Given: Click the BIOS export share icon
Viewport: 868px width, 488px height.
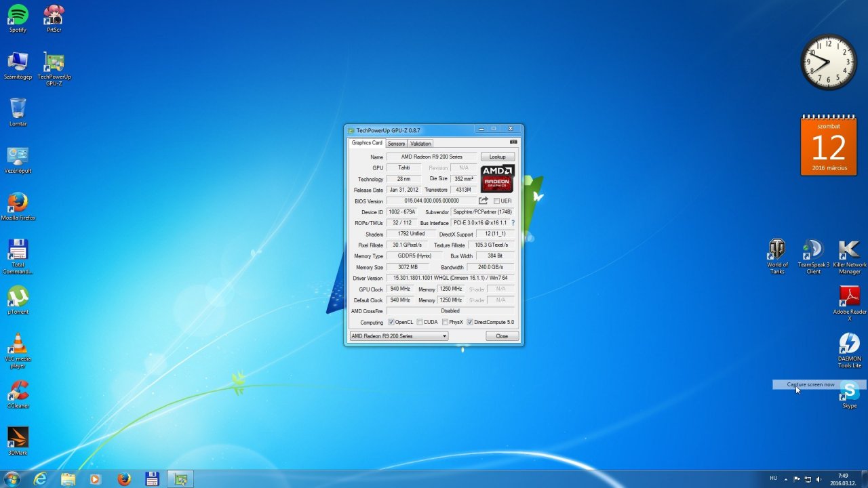Looking at the screenshot, I should click(484, 201).
